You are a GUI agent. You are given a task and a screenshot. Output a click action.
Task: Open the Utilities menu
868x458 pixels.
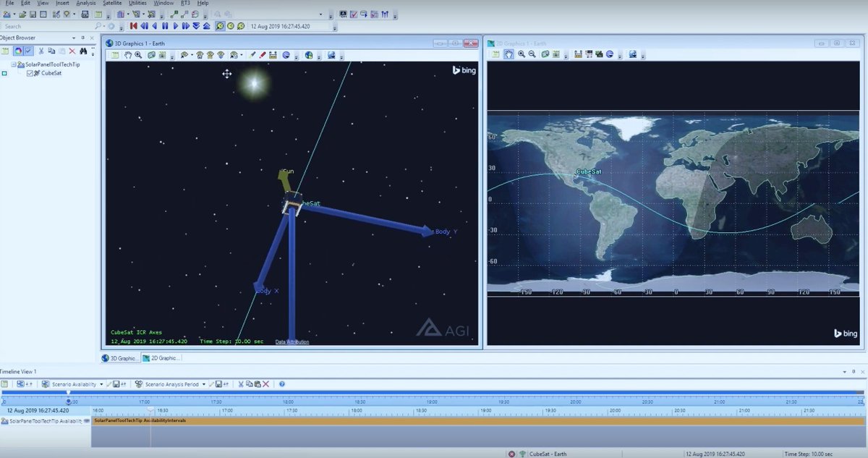137,3
